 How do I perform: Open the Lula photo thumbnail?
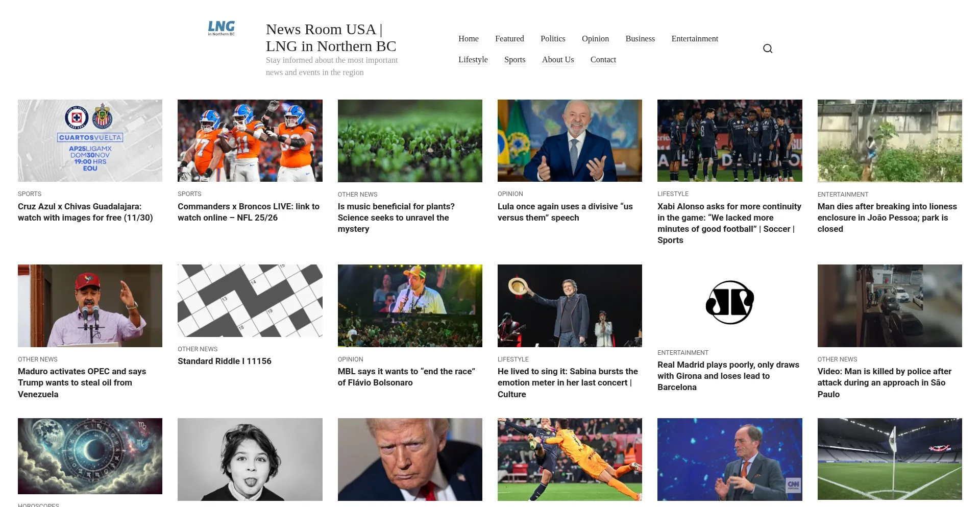click(x=570, y=140)
